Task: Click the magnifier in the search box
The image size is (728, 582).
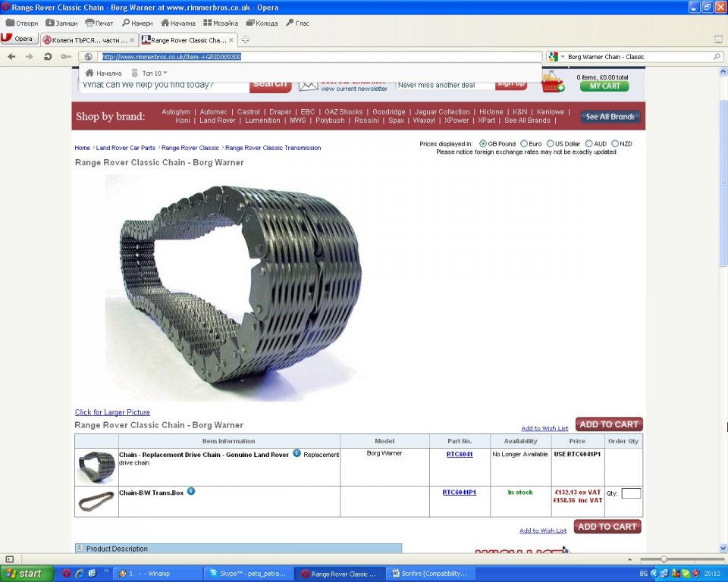Action: 717,57
